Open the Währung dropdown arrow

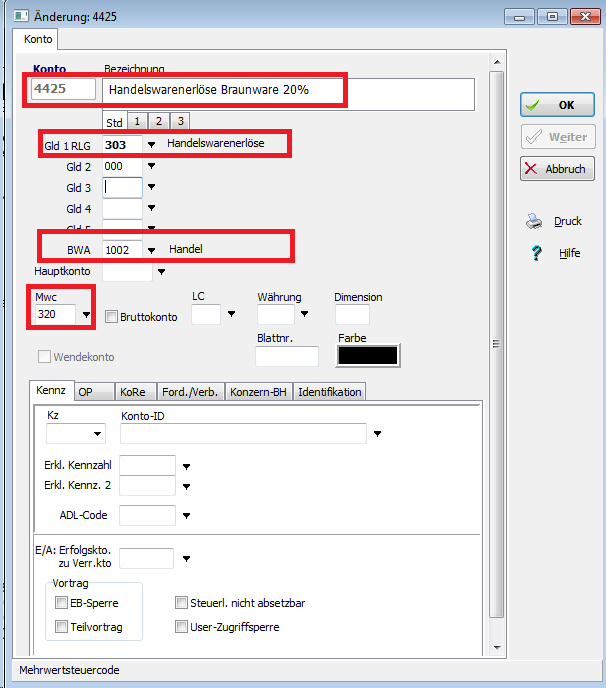[304, 315]
